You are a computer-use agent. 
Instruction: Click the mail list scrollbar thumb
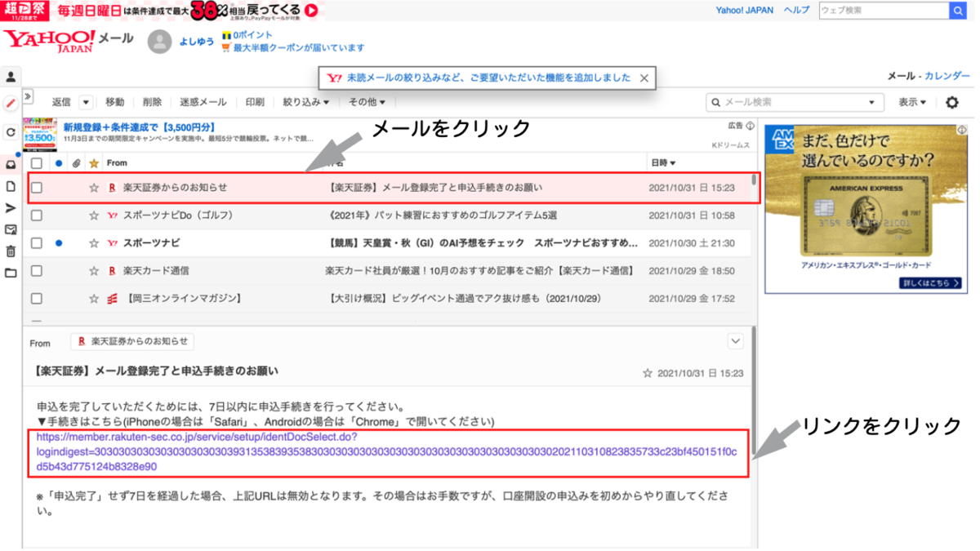[x=754, y=180]
